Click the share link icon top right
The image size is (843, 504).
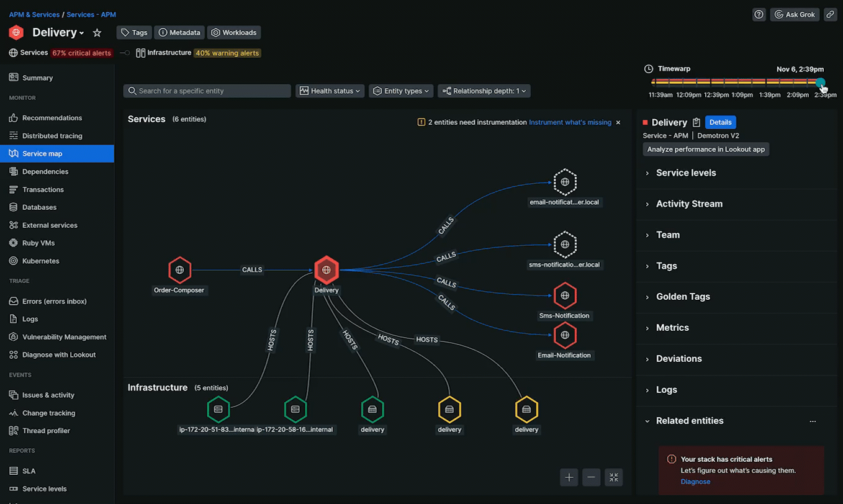coord(831,14)
